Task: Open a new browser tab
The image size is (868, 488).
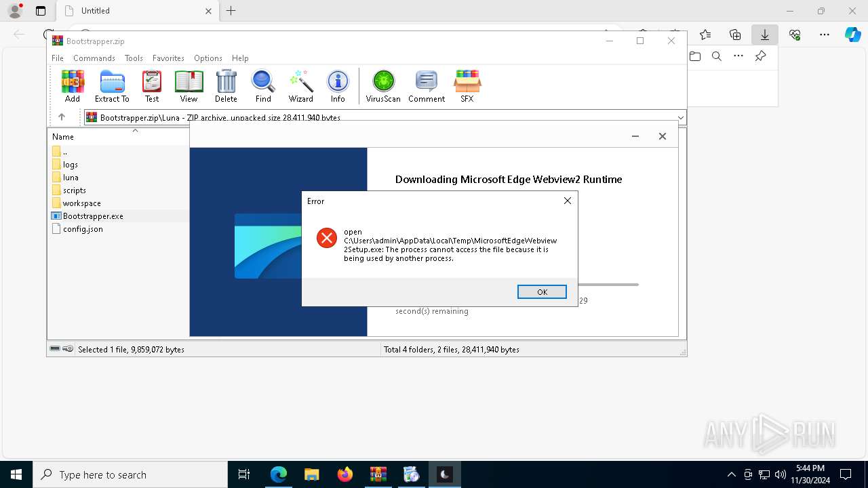Action: (231, 11)
